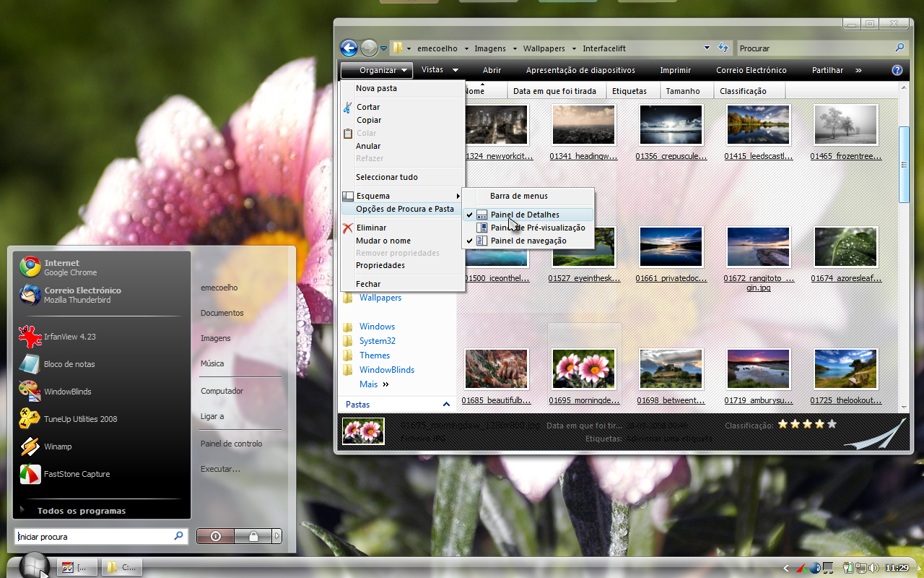Enable Painel de Pré-visualização
Viewport: 924px width, 578px height.
pos(528,228)
